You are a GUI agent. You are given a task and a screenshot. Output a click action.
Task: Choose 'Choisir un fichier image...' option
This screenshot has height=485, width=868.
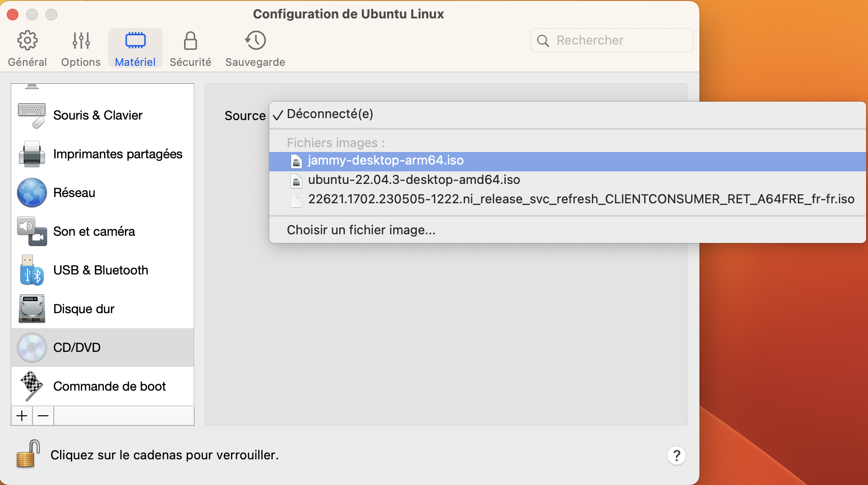coord(567,230)
